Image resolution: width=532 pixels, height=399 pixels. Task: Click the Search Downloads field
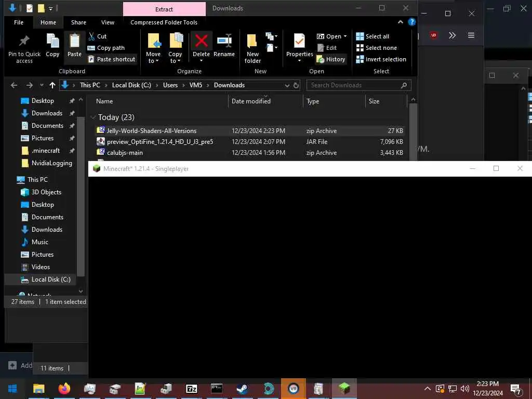(x=358, y=85)
